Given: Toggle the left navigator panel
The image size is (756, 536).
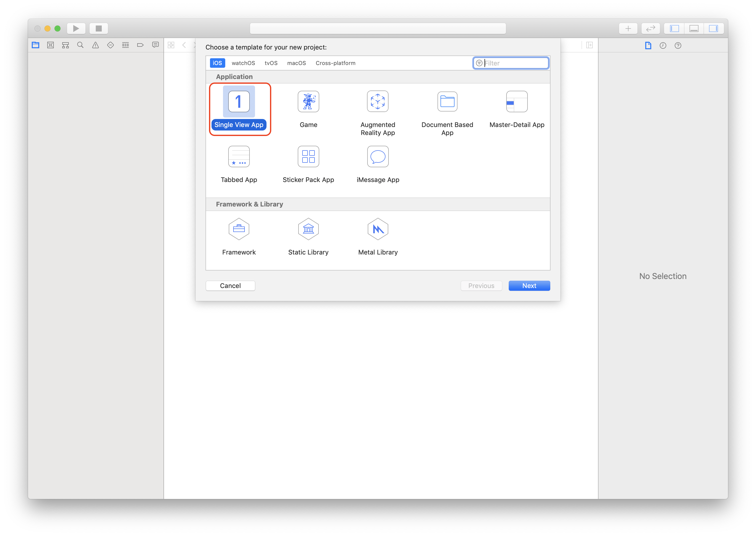Looking at the screenshot, I should (x=674, y=29).
